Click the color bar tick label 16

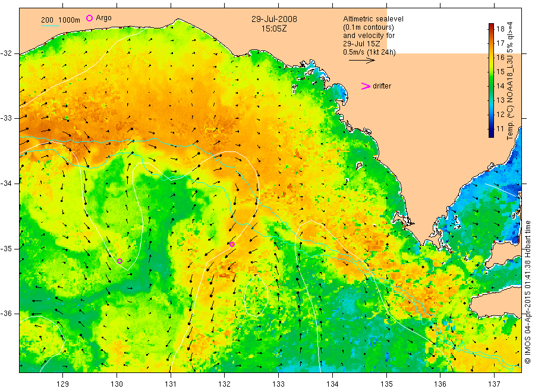500,57
